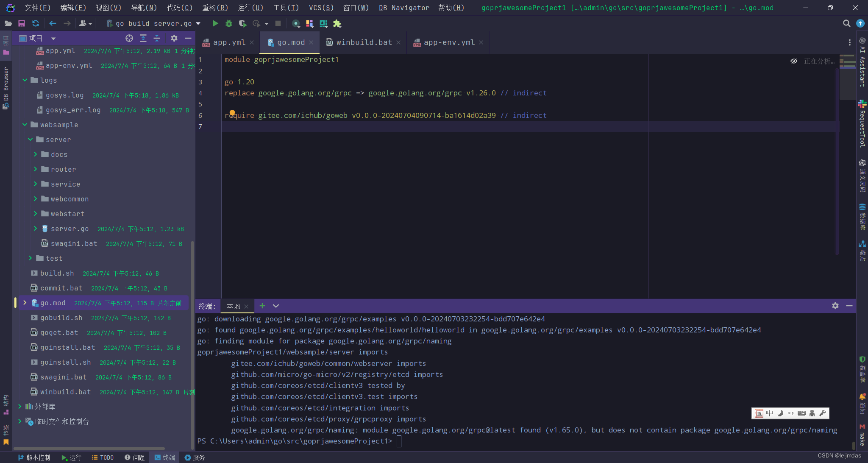Run with coverage shield icon
The height and width of the screenshot is (463, 868).
click(242, 23)
